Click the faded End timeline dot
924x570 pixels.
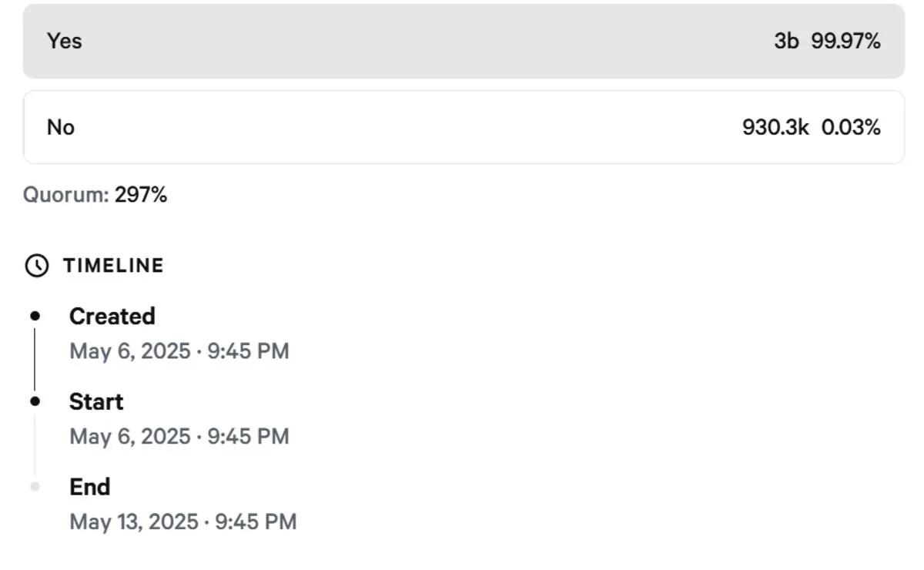35,487
